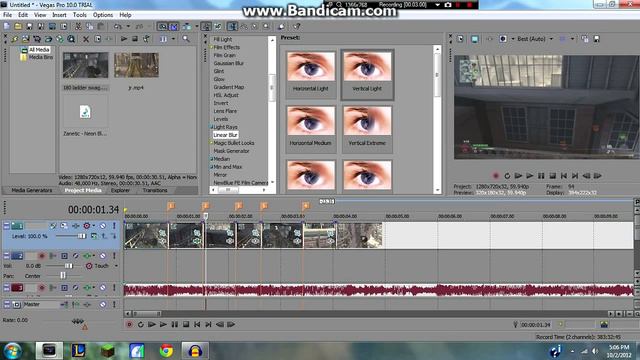Select Media Bins in the media tree
This screenshot has width=640, height=360.
click(40, 57)
